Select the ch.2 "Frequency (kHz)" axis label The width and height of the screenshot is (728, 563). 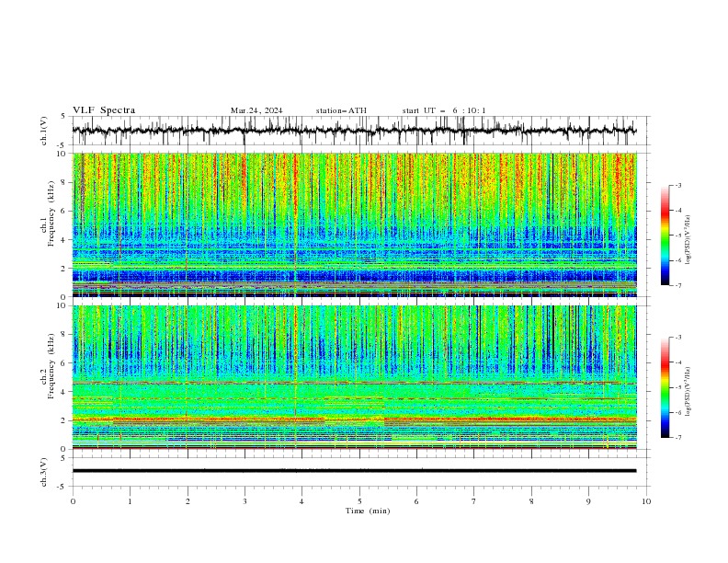[x=51, y=365]
